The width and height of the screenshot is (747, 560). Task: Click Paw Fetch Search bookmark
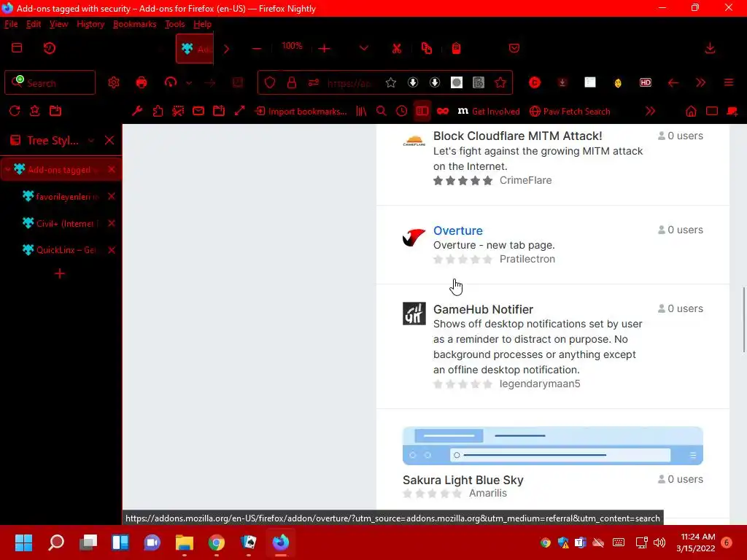[x=569, y=111]
